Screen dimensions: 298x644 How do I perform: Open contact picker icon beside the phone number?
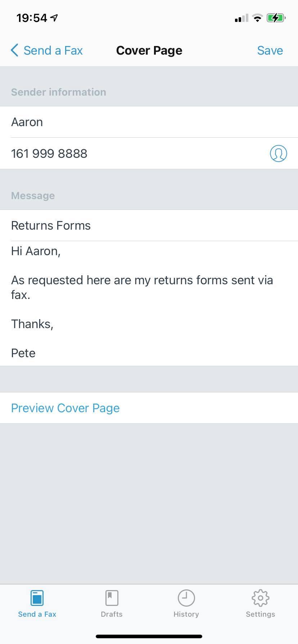[x=278, y=153]
